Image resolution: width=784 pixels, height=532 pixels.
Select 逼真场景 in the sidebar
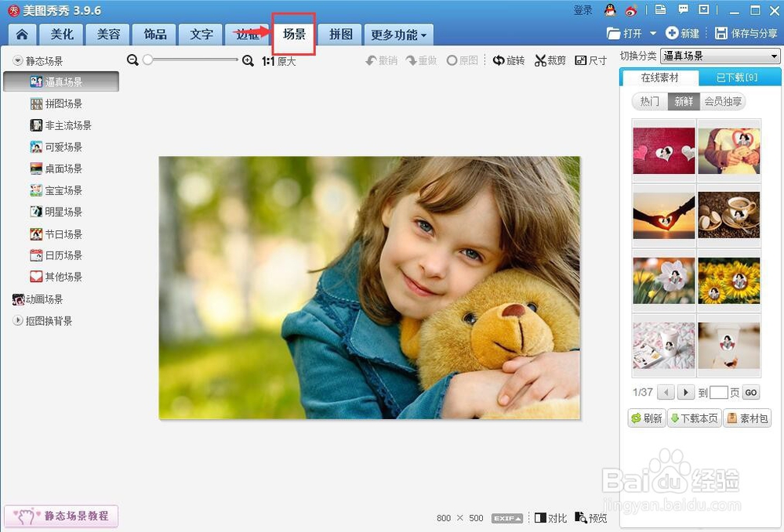[x=61, y=81]
